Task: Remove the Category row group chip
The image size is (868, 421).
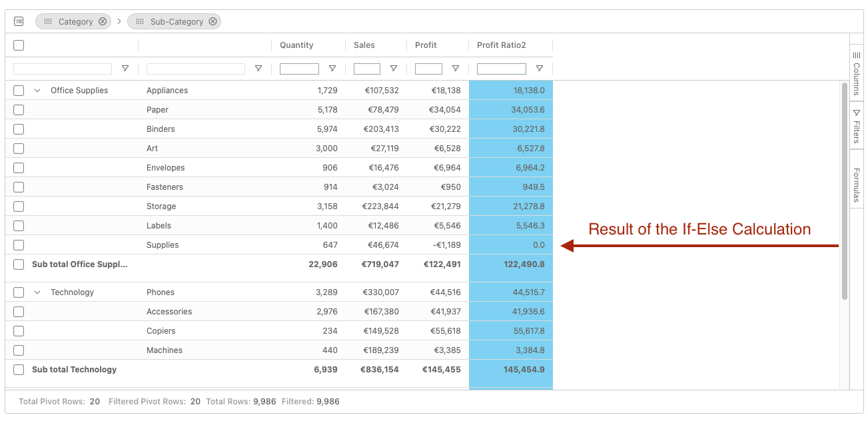Action: tap(103, 21)
